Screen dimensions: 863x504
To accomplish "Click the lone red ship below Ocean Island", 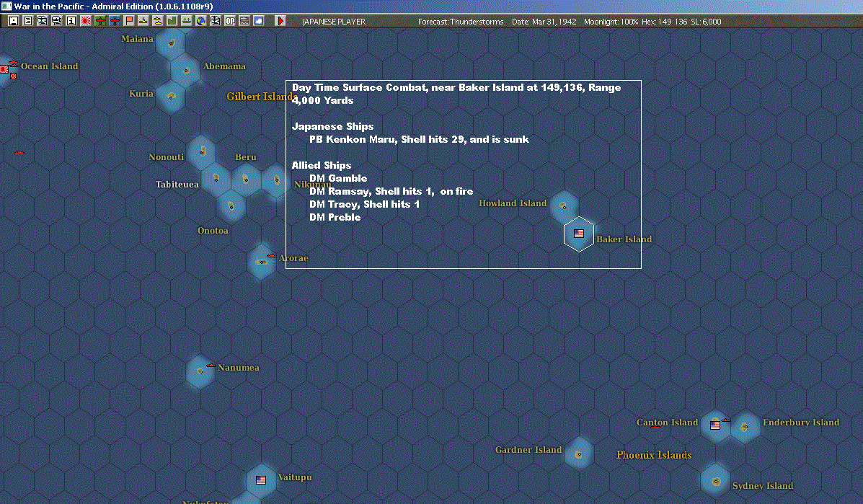I will pyautogui.click(x=19, y=152).
